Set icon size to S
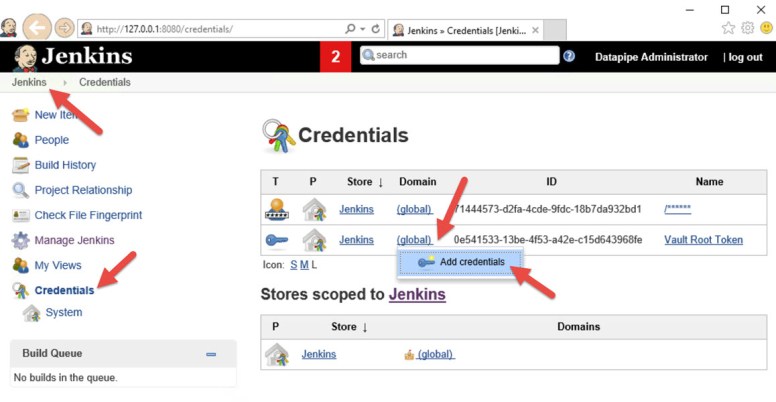Screen dimensions: 776x402 pyautogui.click(x=293, y=265)
